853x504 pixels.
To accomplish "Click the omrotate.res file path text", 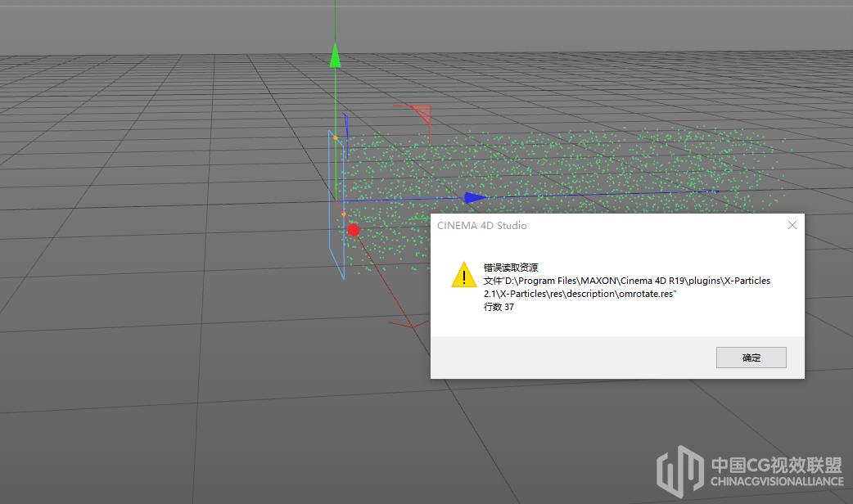I will [x=627, y=287].
